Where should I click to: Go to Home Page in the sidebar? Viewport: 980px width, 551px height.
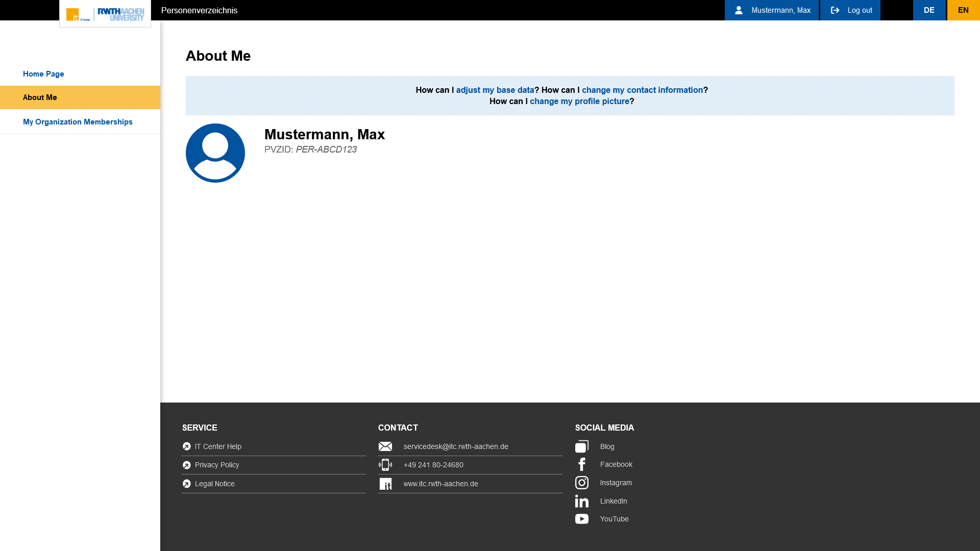coord(43,74)
